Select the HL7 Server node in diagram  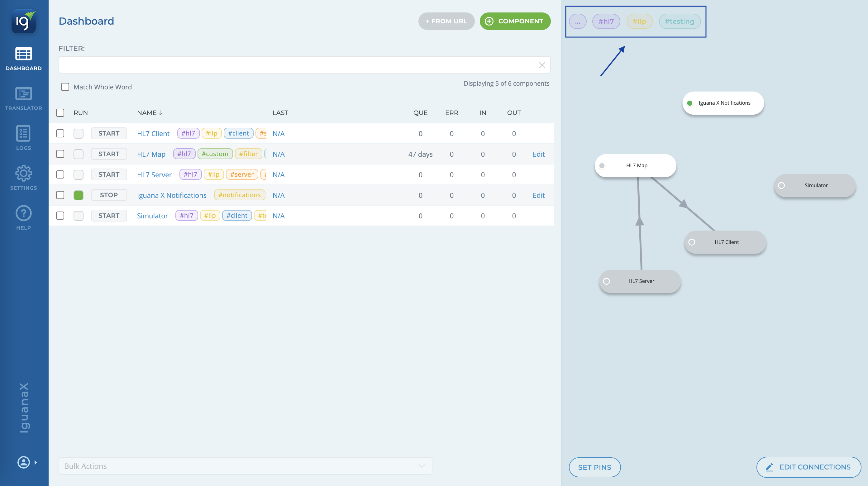coord(640,281)
